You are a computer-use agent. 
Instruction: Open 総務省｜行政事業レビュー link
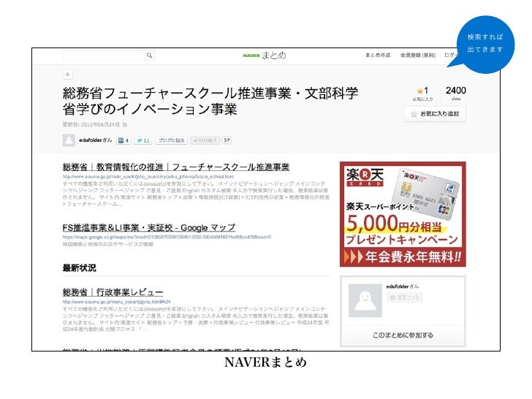113,292
